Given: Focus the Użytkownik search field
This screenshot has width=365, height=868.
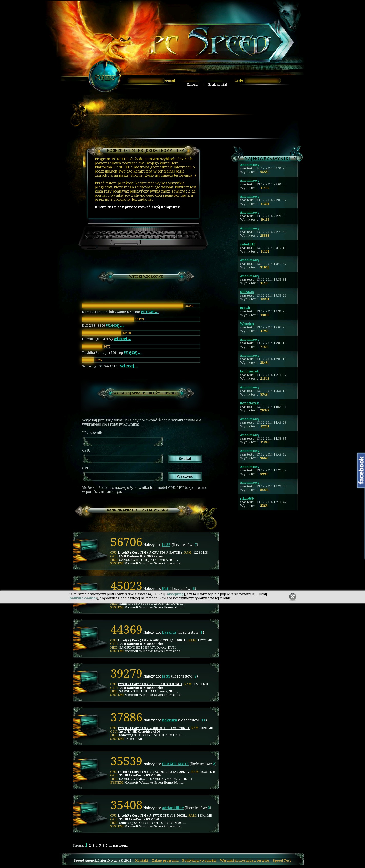Looking at the screenshot, I should 123,441.
